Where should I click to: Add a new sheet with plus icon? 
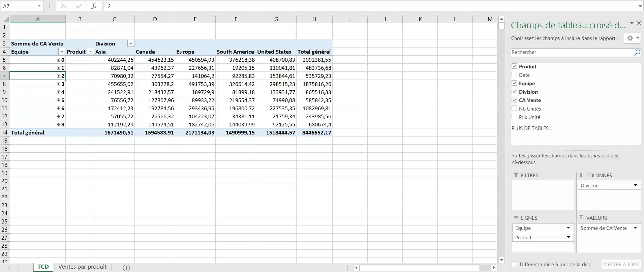[126, 268]
